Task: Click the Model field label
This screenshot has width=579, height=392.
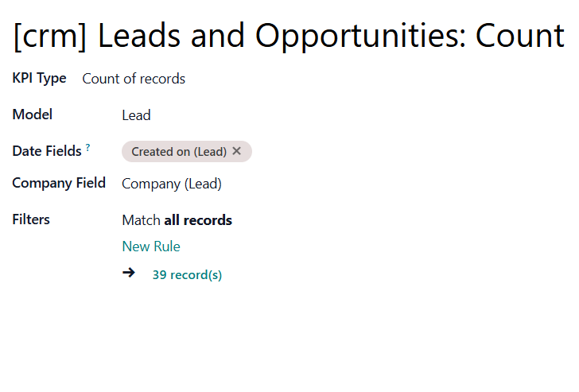Action: 33,114
